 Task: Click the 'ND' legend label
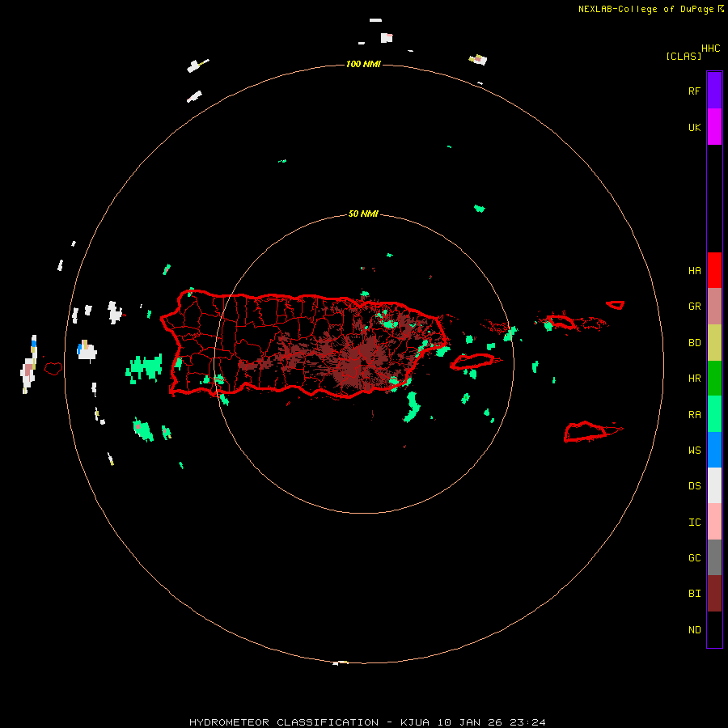pos(694,630)
